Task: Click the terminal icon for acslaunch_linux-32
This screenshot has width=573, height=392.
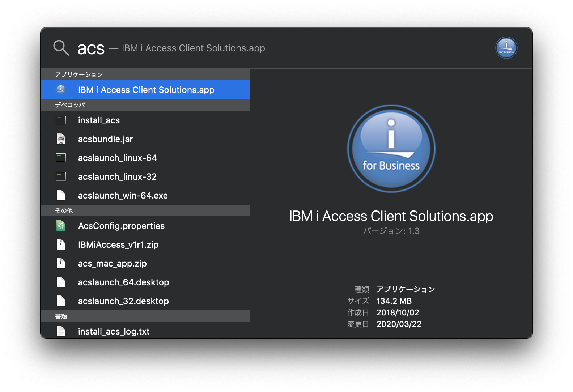Action: point(61,176)
